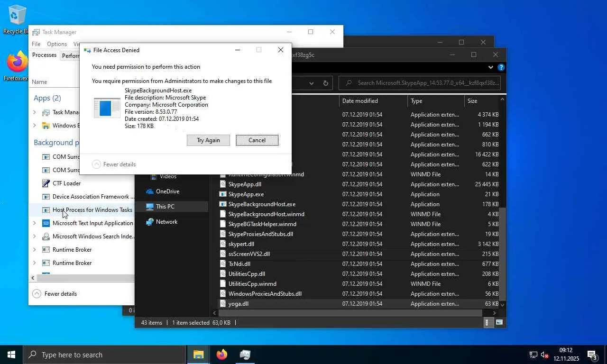Click the Try Again button
607x364 pixels.
click(208, 140)
